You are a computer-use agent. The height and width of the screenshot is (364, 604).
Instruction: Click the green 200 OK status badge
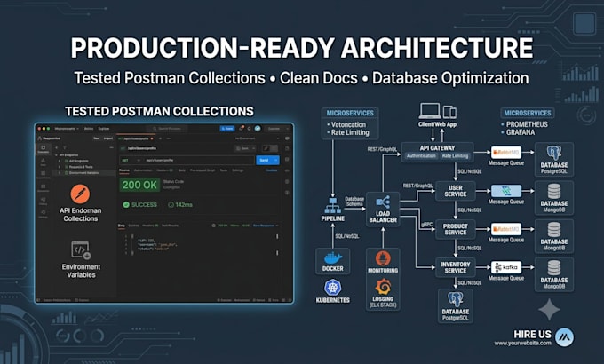click(x=139, y=185)
